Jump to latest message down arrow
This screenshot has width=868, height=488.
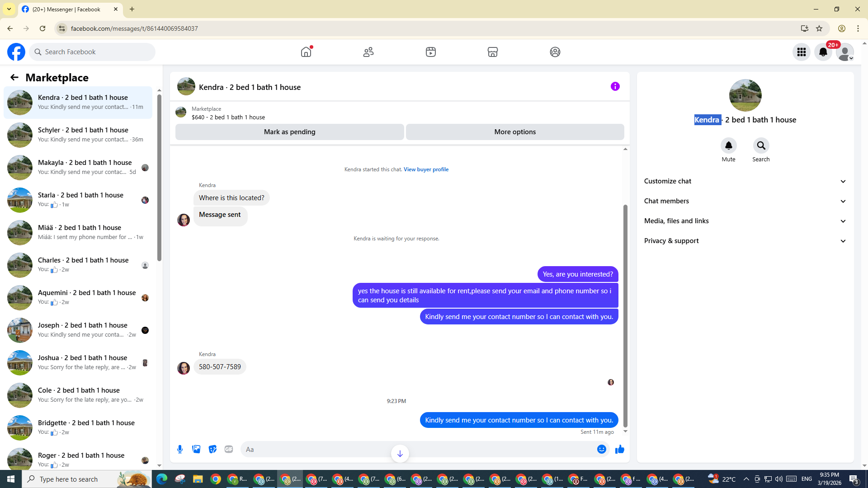(x=400, y=454)
